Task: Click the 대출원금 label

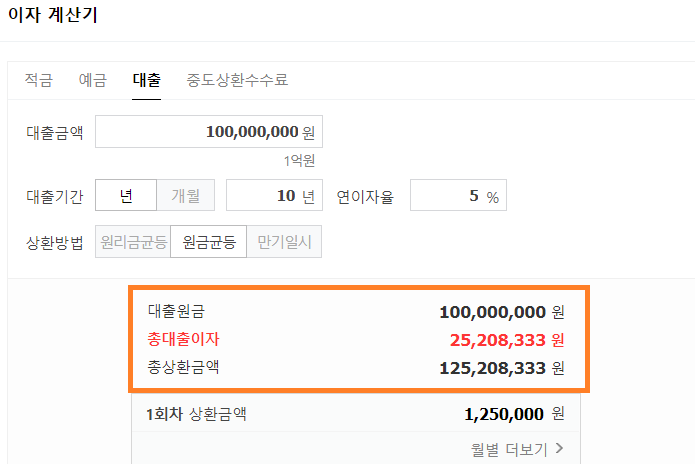Action: click(x=176, y=311)
